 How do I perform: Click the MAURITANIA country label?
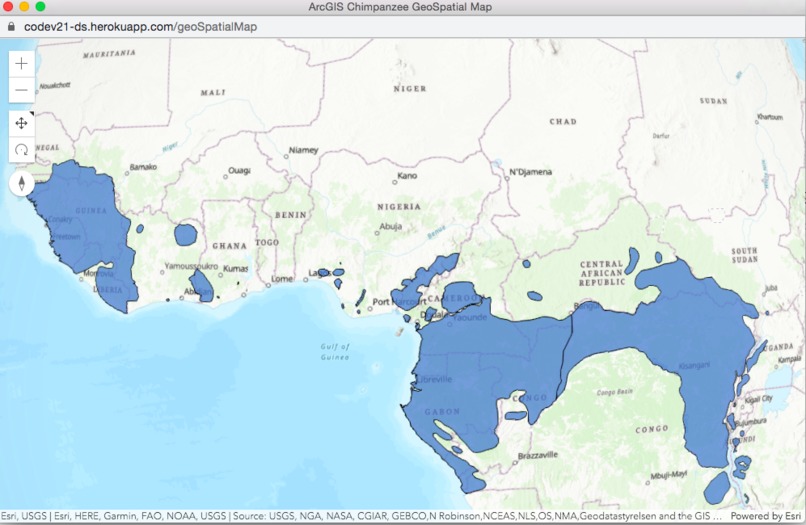pyautogui.click(x=109, y=53)
